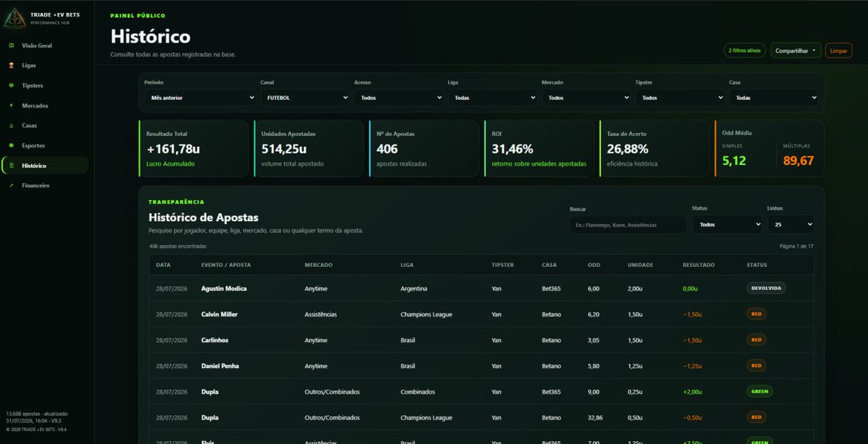Click the DEVOLVIDA status badge
The width and height of the screenshot is (868, 444).
(766, 288)
